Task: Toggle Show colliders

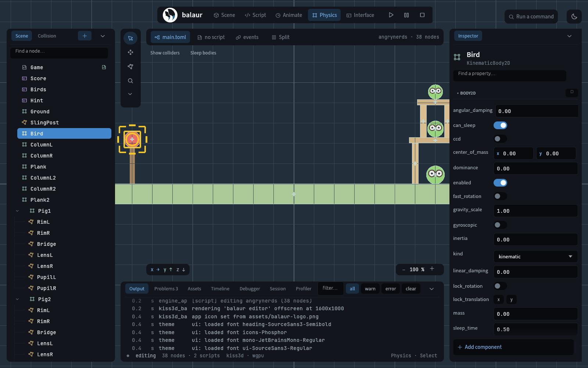Action: [165, 53]
